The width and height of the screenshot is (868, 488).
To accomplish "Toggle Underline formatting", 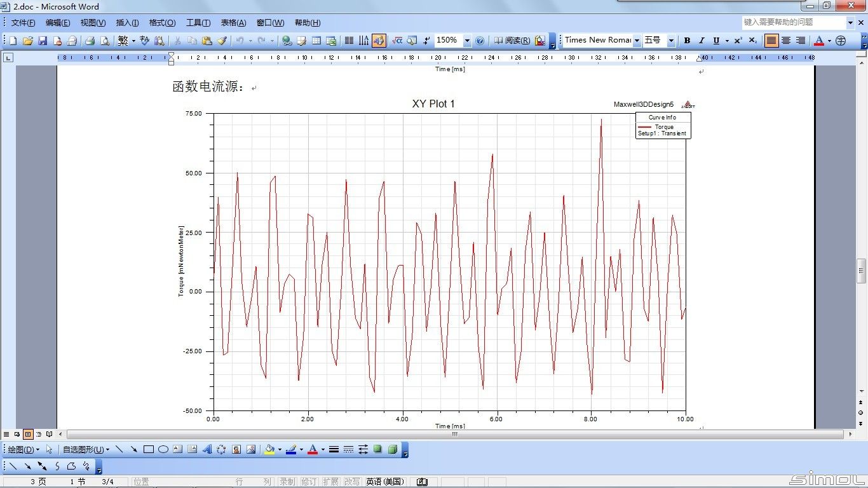I will coord(716,41).
